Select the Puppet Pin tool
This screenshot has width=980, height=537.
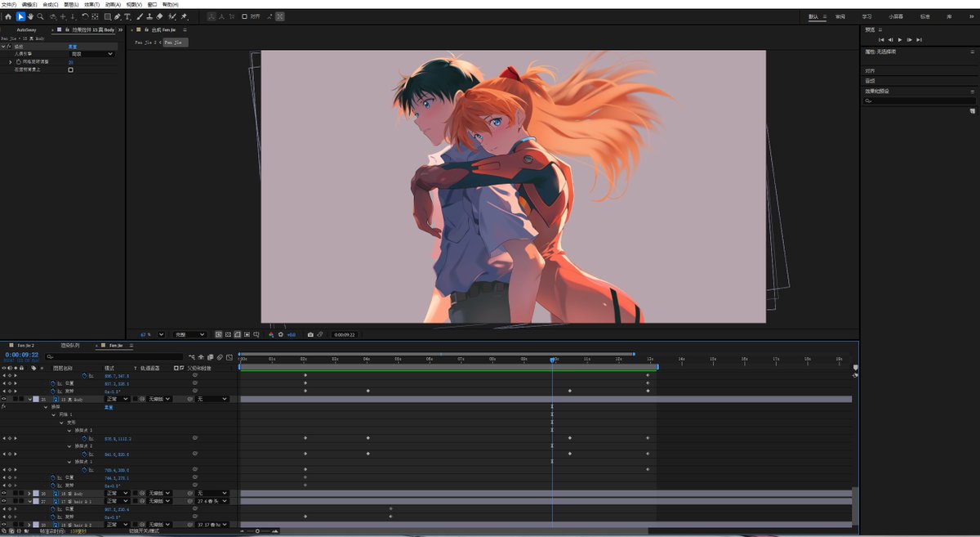coord(184,16)
